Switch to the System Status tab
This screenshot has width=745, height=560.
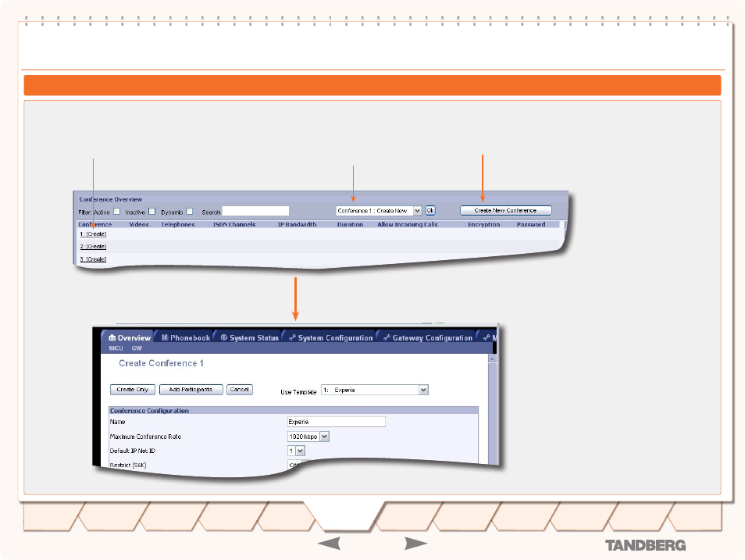click(x=249, y=337)
